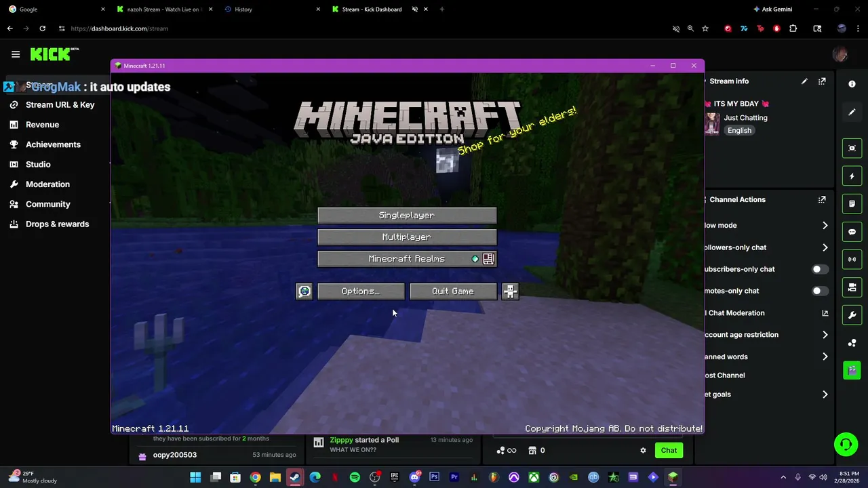Pop out the Stream info panel
The width and height of the screenshot is (868, 488).
tap(822, 81)
